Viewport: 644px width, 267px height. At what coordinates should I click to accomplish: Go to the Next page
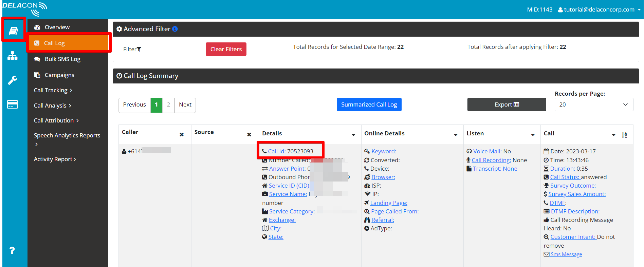[x=185, y=105]
